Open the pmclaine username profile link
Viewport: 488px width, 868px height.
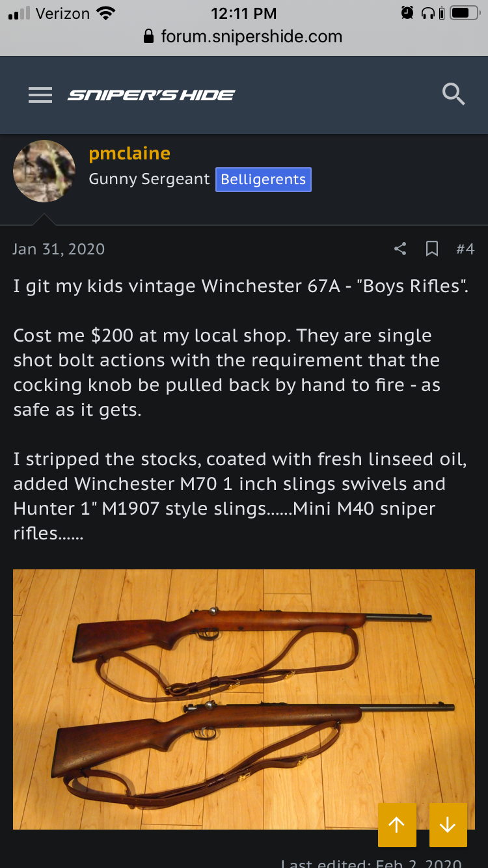pos(129,154)
